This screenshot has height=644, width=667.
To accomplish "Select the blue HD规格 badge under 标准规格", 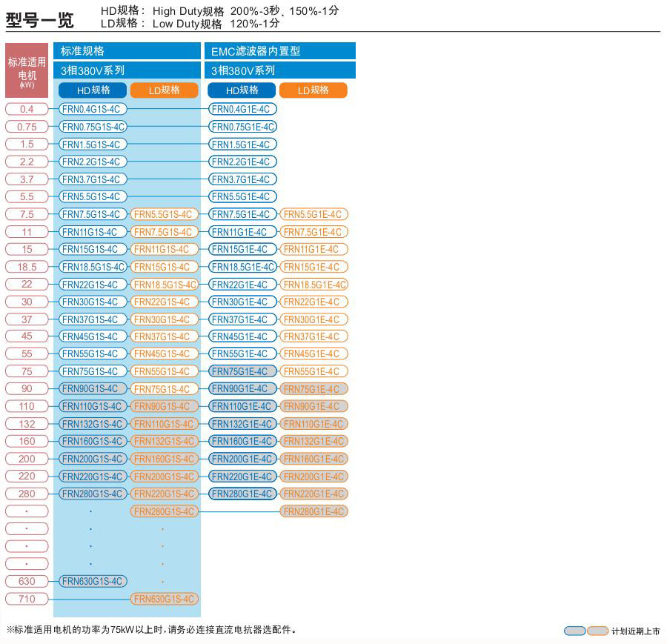I will (x=93, y=90).
